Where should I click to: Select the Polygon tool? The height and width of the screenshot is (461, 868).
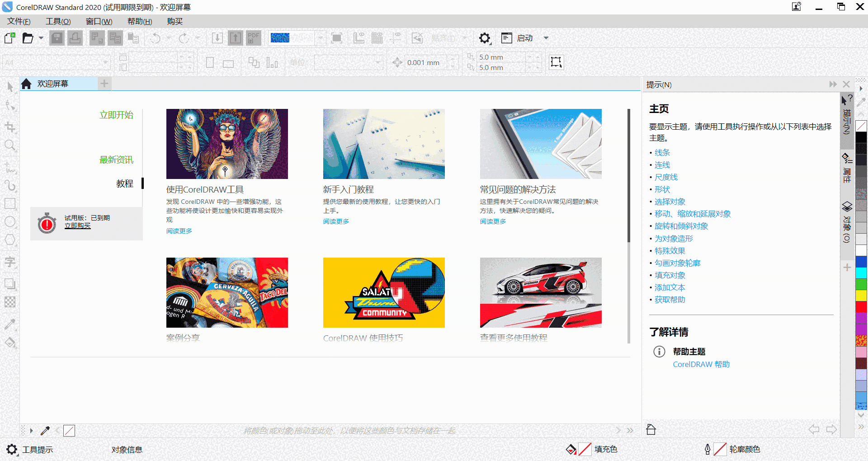pyautogui.click(x=10, y=240)
